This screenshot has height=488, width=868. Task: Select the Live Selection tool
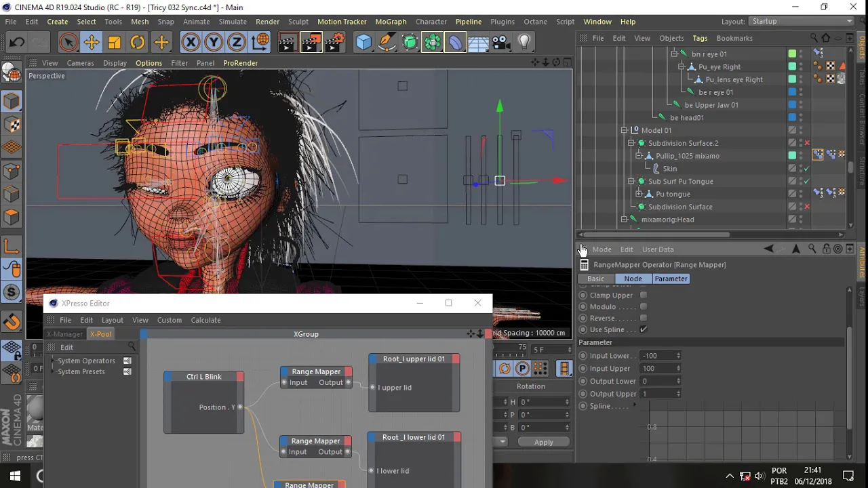[68, 43]
